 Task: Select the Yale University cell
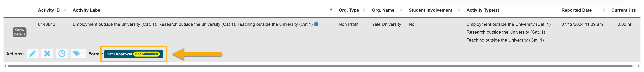pyautogui.click(x=386, y=24)
